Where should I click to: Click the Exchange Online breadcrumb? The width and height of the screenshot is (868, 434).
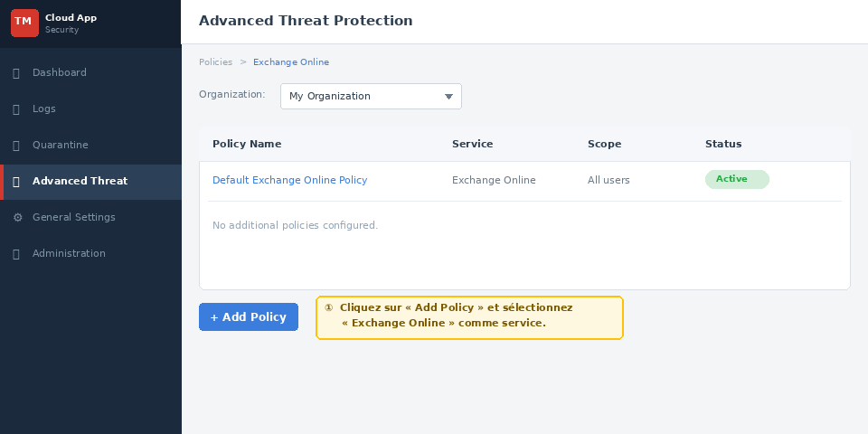[291, 62]
